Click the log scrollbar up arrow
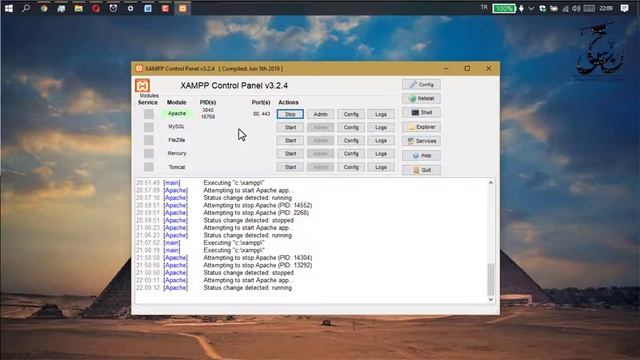 point(491,183)
